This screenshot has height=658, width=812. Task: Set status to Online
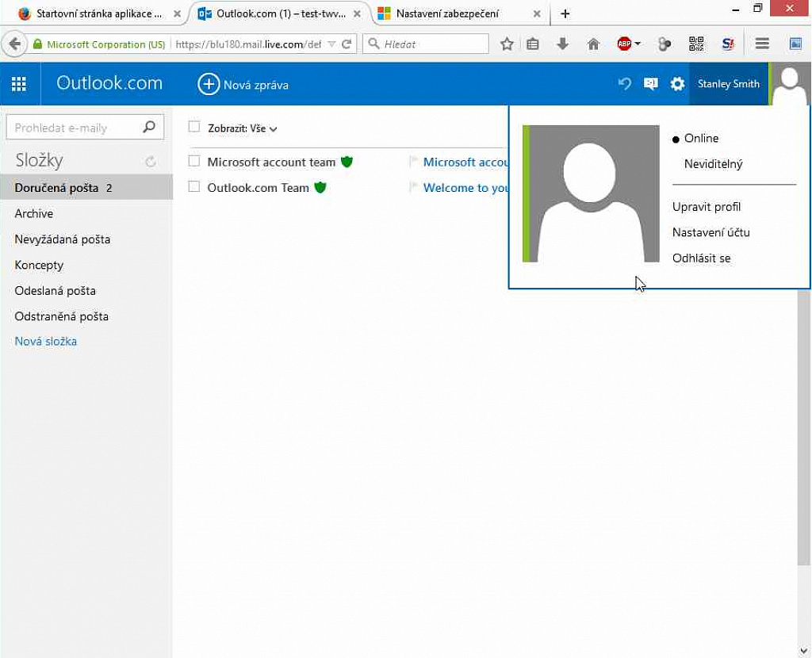click(x=701, y=138)
